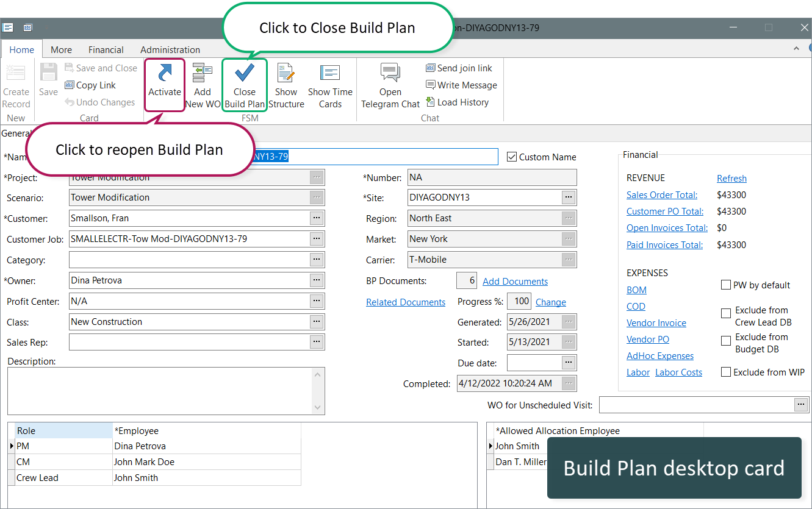Select the PM role row

coord(157,446)
